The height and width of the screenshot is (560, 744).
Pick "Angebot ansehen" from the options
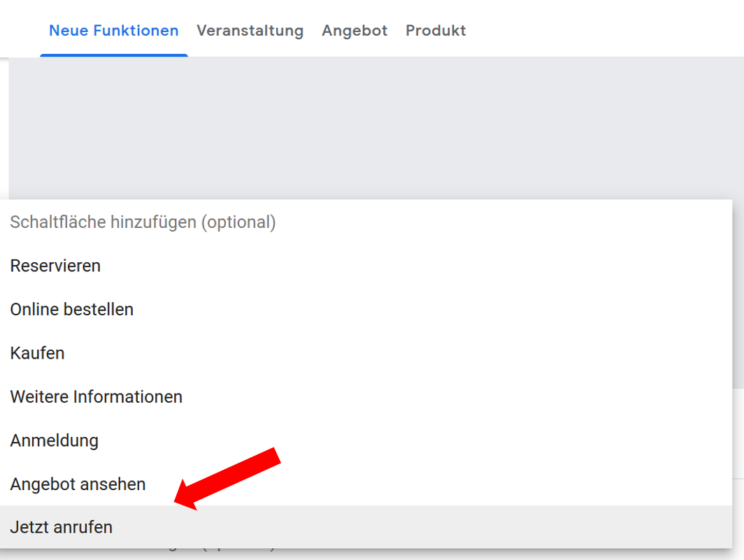[77, 484]
